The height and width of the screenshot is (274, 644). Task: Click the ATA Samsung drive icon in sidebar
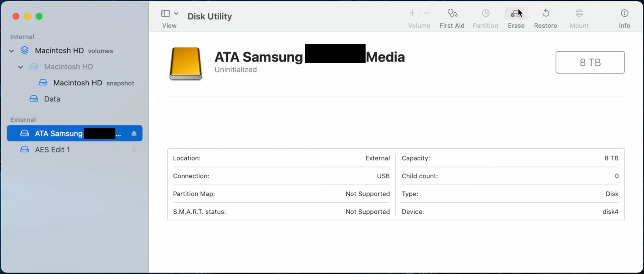click(25, 133)
